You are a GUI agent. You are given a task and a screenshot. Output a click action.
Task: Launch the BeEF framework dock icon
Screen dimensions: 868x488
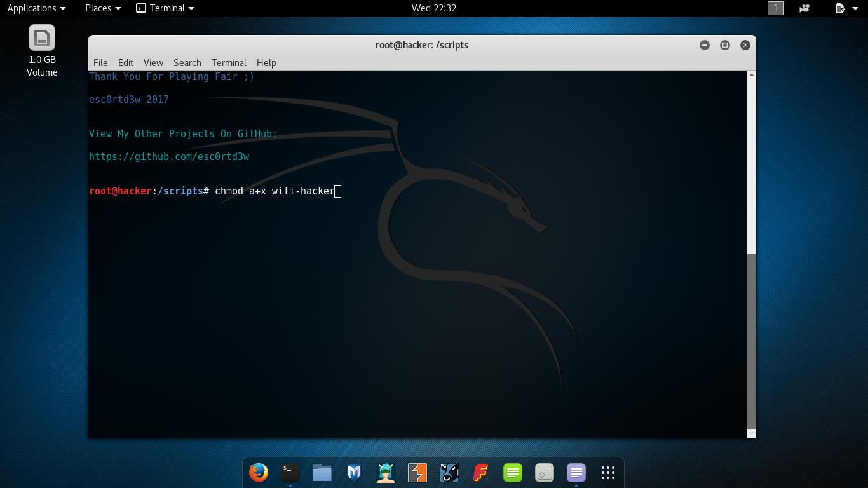click(449, 473)
